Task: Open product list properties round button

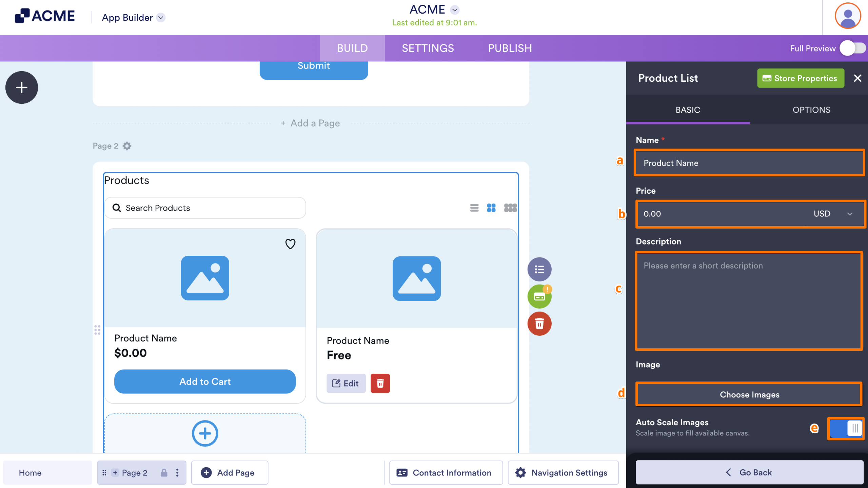Action: [x=539, y=269]
